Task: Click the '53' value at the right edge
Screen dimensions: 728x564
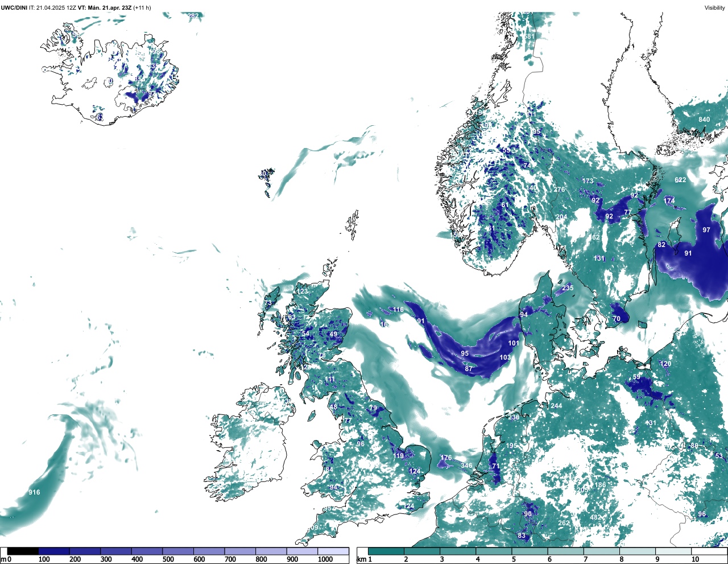Action: [719, 456]
